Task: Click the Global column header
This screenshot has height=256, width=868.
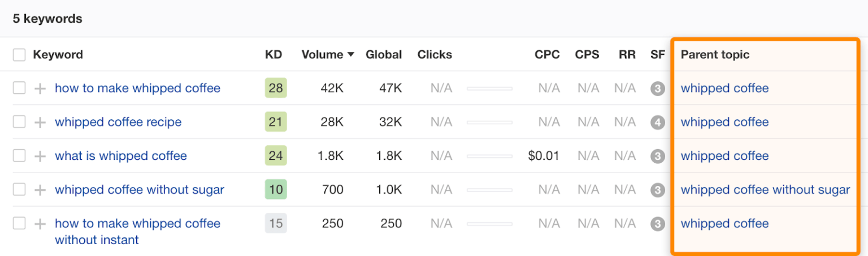Action: [384, 55]
